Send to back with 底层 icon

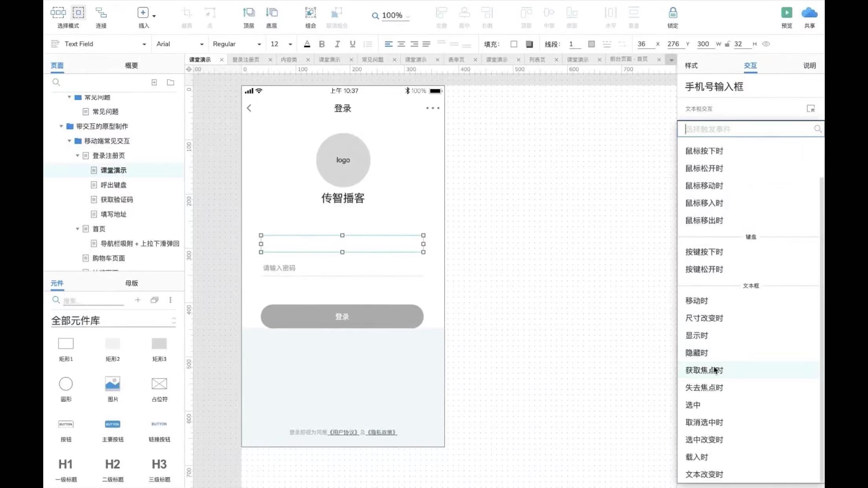(271, 13)
